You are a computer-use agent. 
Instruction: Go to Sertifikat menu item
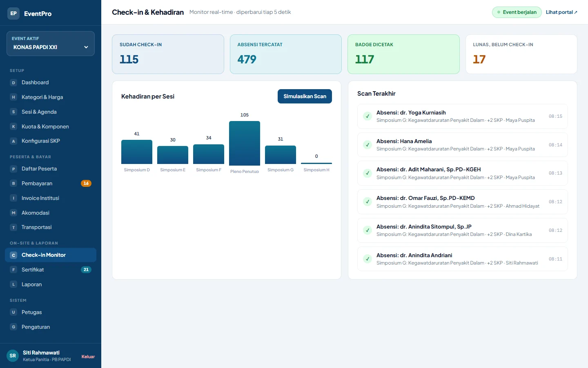coord(51,270)
